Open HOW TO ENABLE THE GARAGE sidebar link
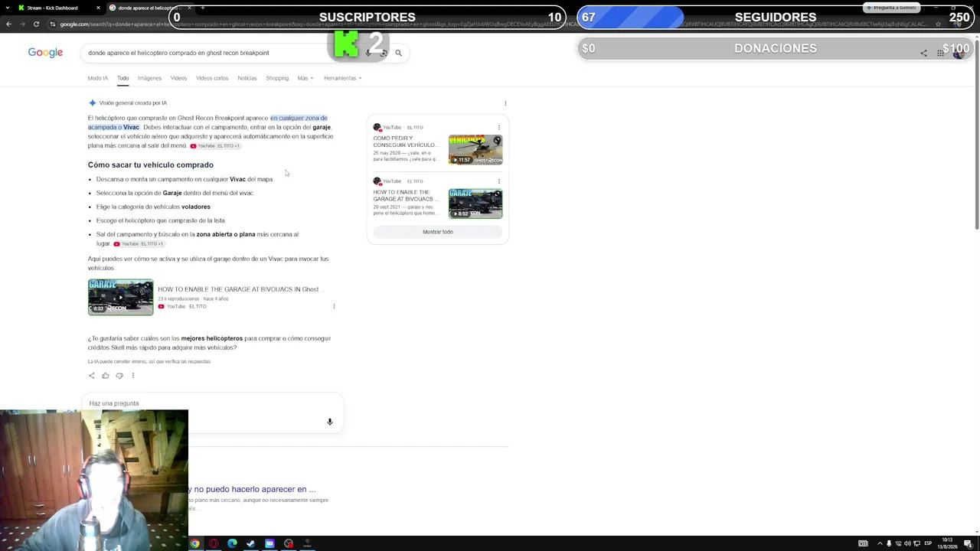The image size is (980, 551). [x=407, y=195]
